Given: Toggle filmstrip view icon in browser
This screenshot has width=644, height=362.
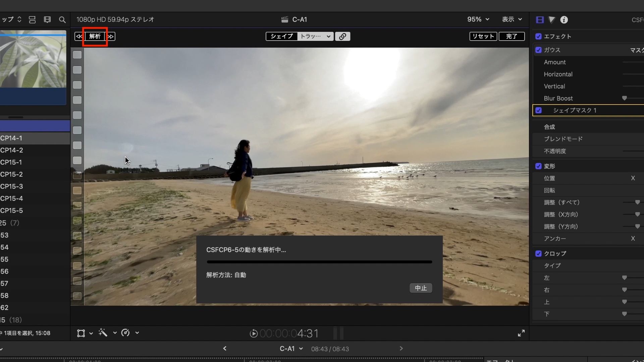Looking at the screenshot, I should point(47,20).
